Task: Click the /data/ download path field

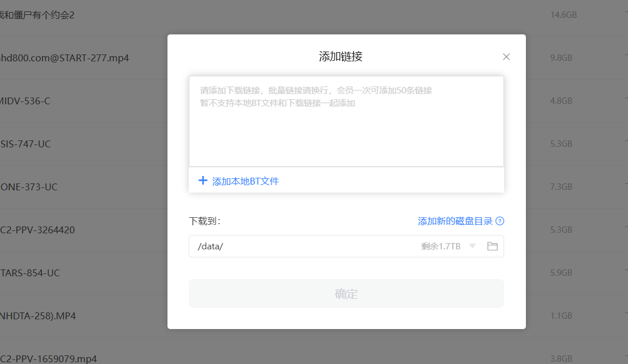Action: (346, 246)
